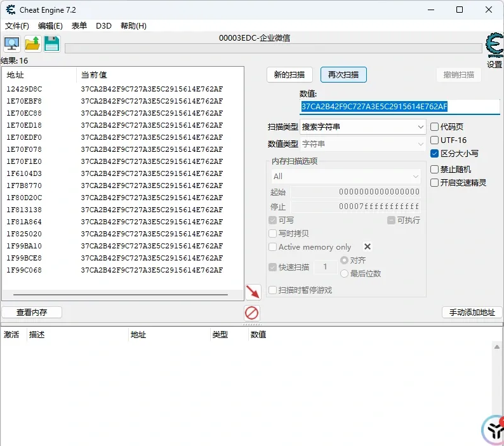
Task: Select result row 1E70F078
Action: coord(123,149)
